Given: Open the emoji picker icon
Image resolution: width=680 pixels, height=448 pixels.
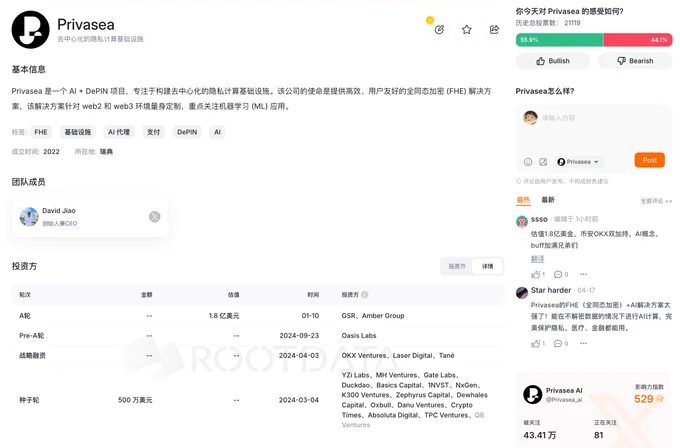Looking at the screenshot, I should pos(528,162).
